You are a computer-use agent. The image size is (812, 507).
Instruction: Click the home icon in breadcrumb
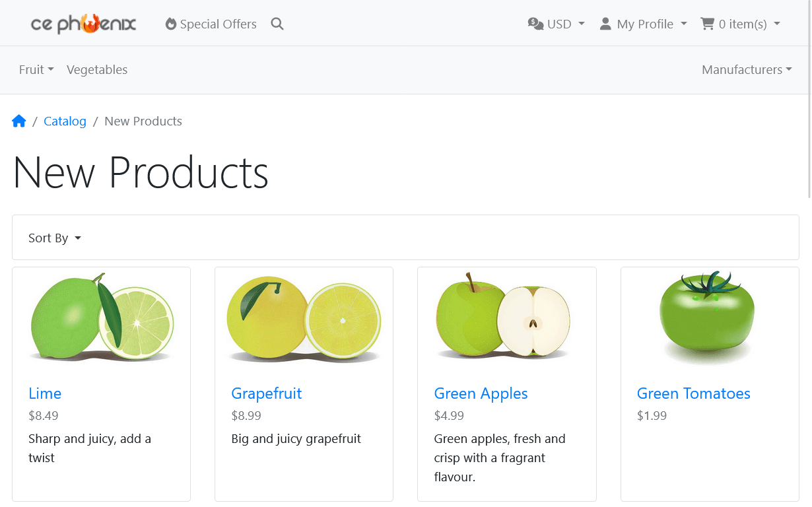tap(18, 121)
